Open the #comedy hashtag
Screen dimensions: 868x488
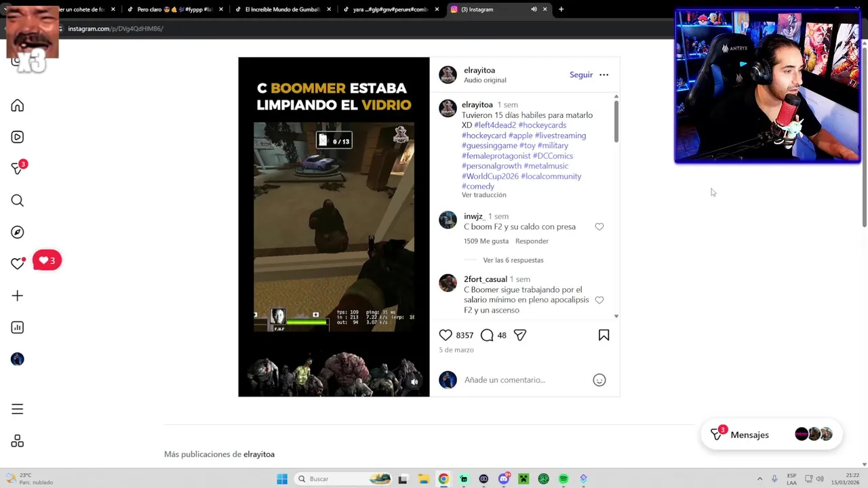tap(478, 186)
